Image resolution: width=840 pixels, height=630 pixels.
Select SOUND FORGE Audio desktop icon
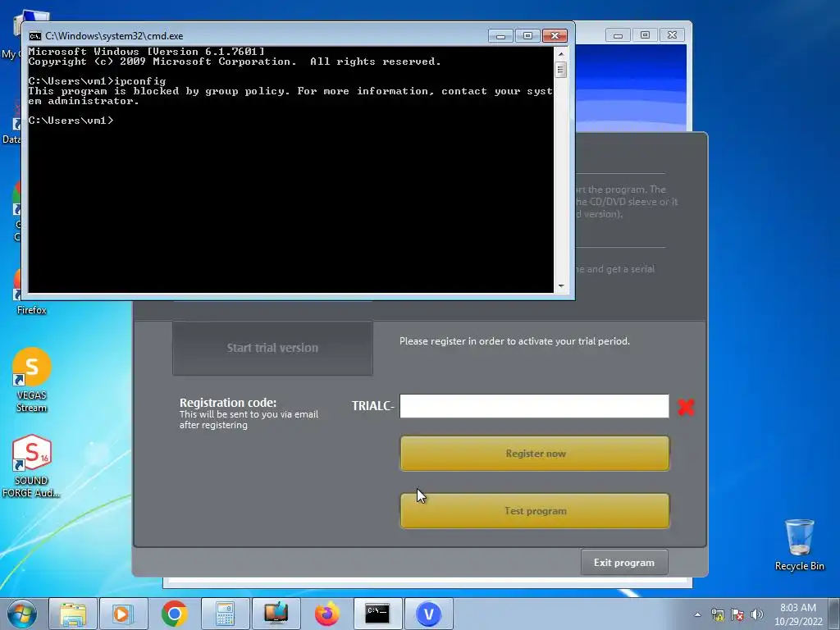point(31,466)
